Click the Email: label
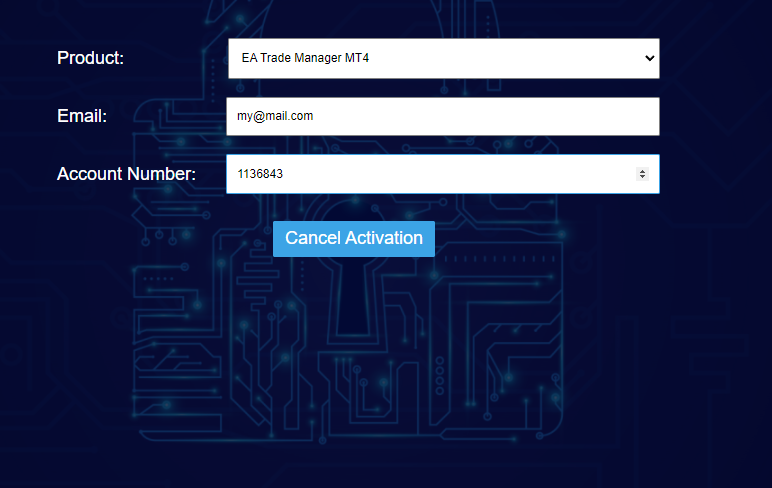 (x=82, y=116)
